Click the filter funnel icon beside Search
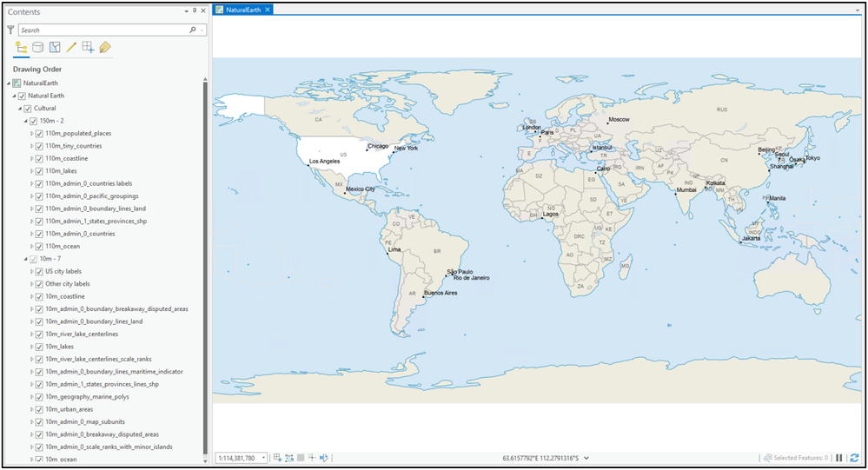Screen dimensions: 868x470 click(10, 30)
